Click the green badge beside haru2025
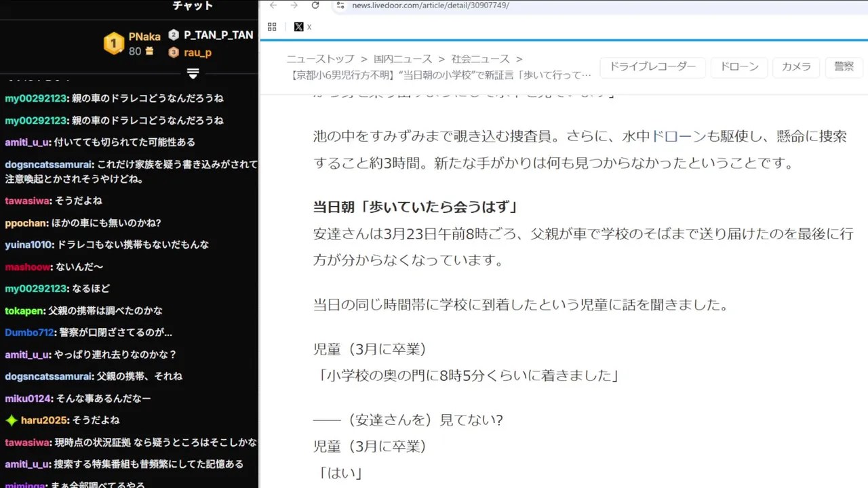Screen dimensions: 868x488 coord(12,420)
